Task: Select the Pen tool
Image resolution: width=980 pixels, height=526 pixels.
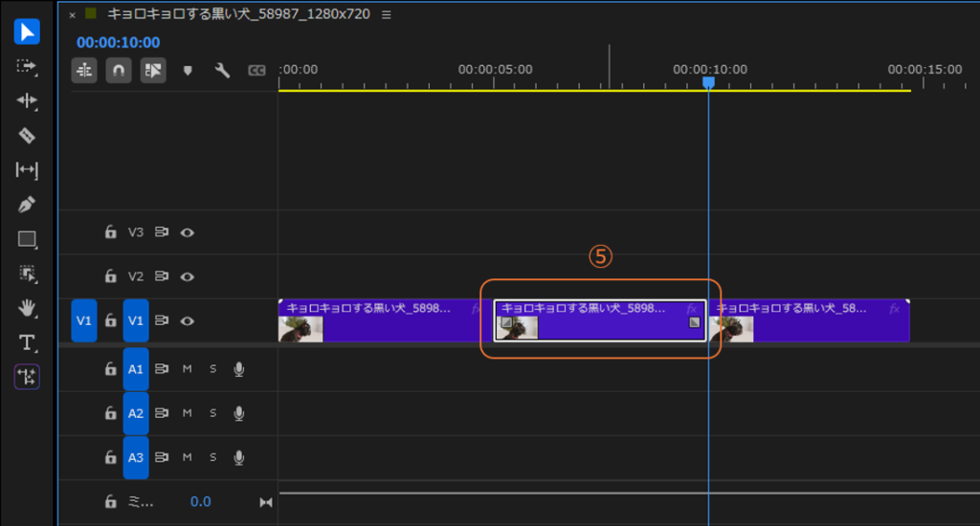Action: (x=27, y=205)
